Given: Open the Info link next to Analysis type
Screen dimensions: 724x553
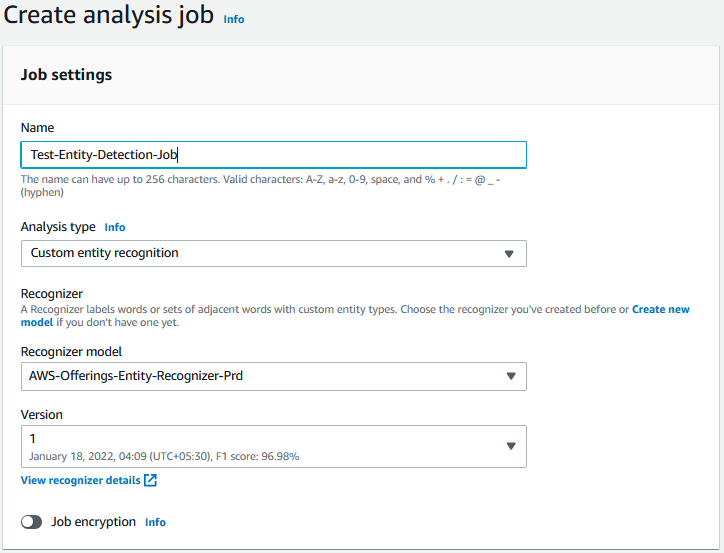Looking at the screenshot, I should [x=115, y=228].
